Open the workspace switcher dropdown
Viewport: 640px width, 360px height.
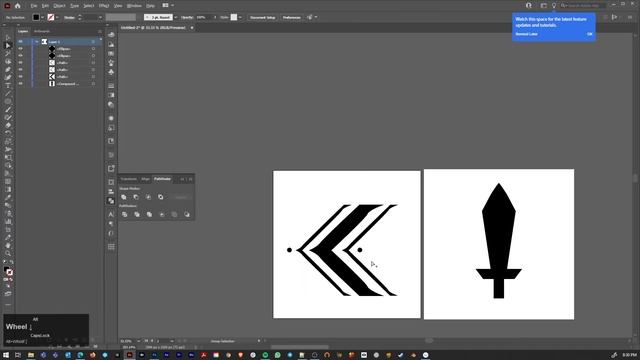tap(544, 5)
